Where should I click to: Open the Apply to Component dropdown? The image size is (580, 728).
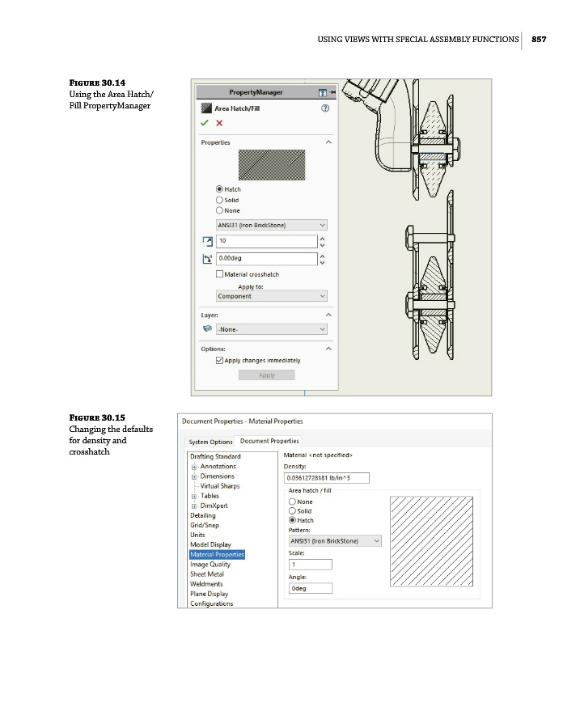pyautogui.click(x=271, y=296)
